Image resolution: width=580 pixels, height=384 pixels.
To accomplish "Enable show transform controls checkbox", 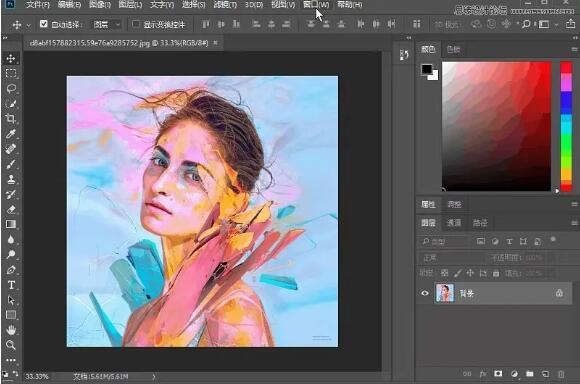I will click(x=136, y=24).
